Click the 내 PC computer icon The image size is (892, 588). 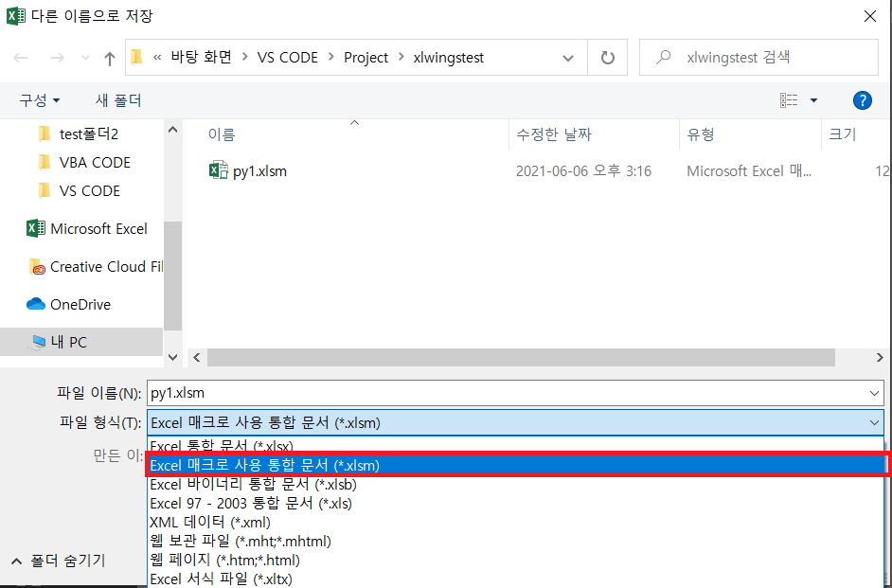[x=38, y=343]
